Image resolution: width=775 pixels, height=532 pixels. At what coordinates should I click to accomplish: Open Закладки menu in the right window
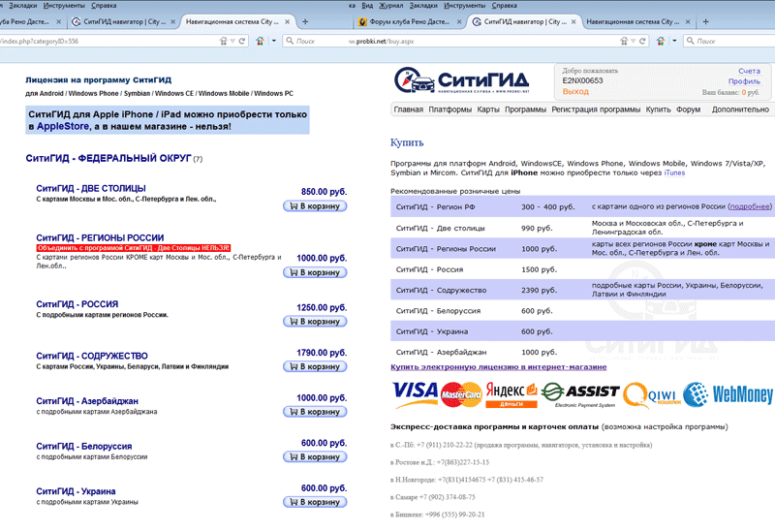click(x=423, y=6)
